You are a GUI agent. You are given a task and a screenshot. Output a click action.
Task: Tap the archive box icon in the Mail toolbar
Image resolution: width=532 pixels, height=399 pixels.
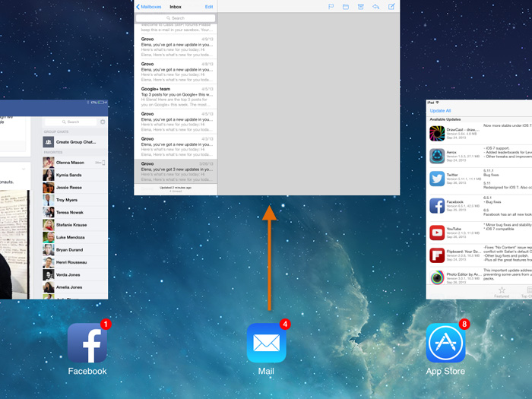[x=361, y=7]
